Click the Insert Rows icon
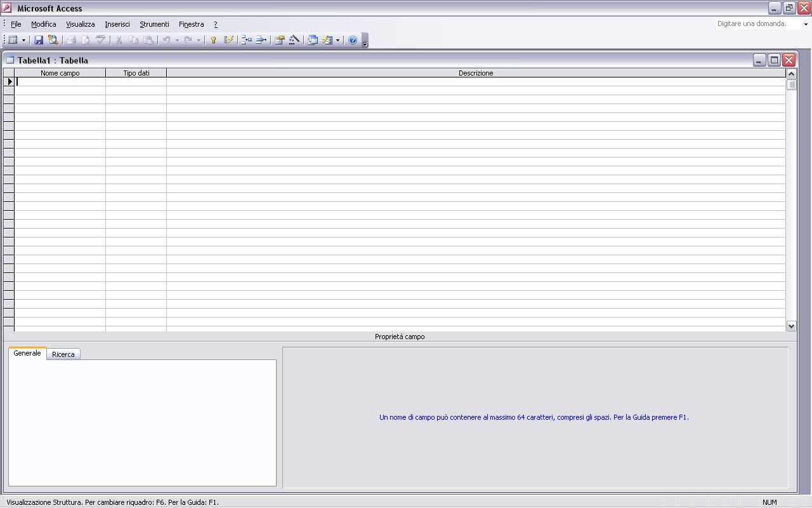Viewport: 812px width, 508px height. (247, 40)
